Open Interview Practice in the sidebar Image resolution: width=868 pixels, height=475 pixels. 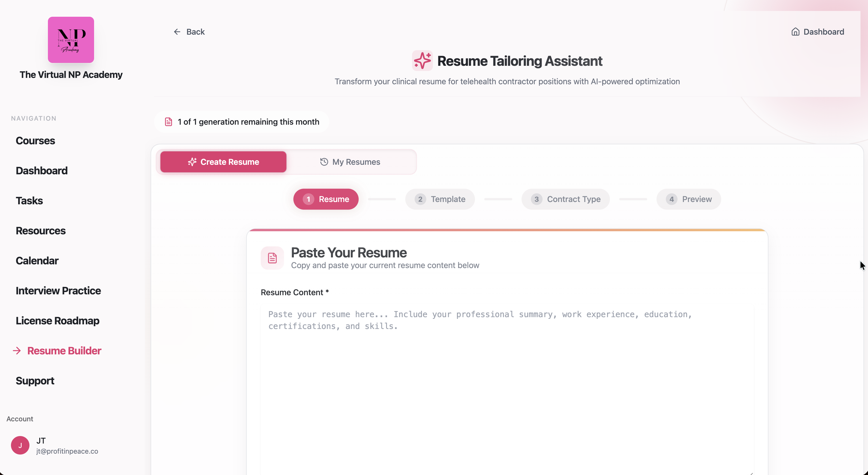(58, 291)
